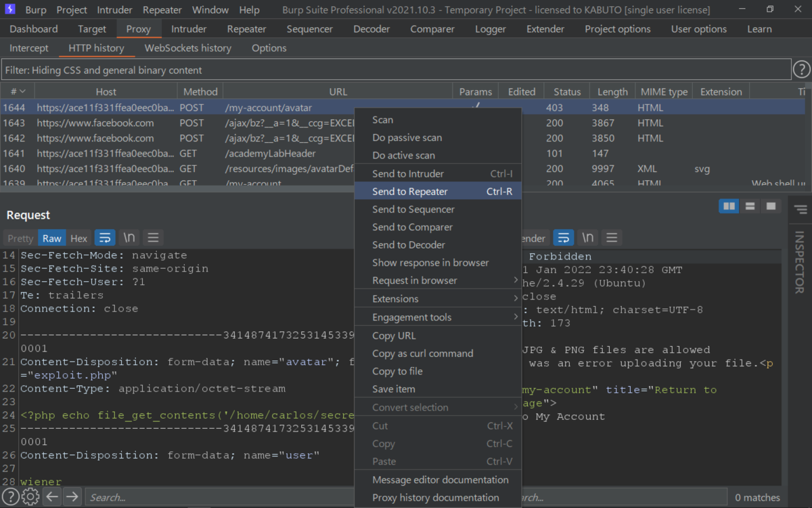Viewport: 812px width, 508px height.
Task: Select combined tabbed layout icon
Action: [770, 206]
